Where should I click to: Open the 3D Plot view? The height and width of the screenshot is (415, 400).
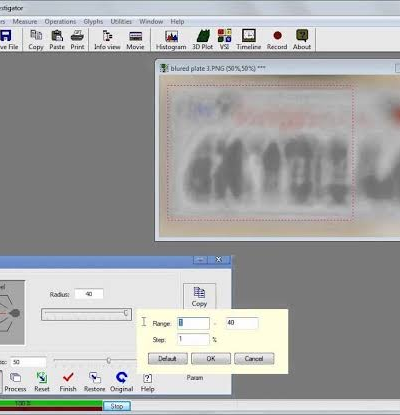tap(202, 39)
